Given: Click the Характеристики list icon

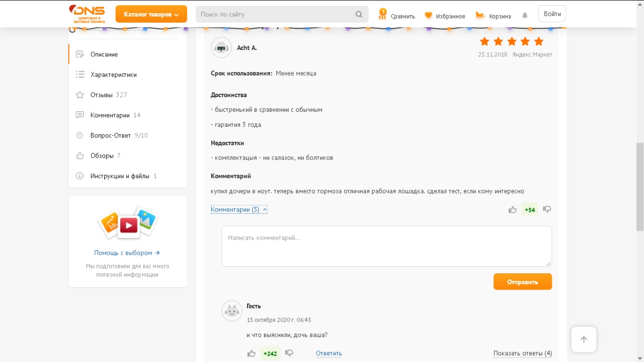Looking at the screenshot, I should coord(79,75).
